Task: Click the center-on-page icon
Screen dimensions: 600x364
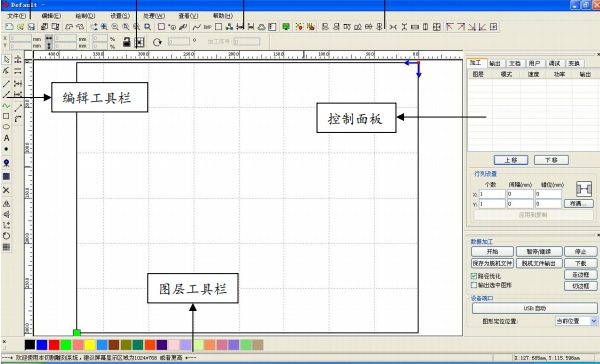Action: pyautogui.click(x=494, y=27)
